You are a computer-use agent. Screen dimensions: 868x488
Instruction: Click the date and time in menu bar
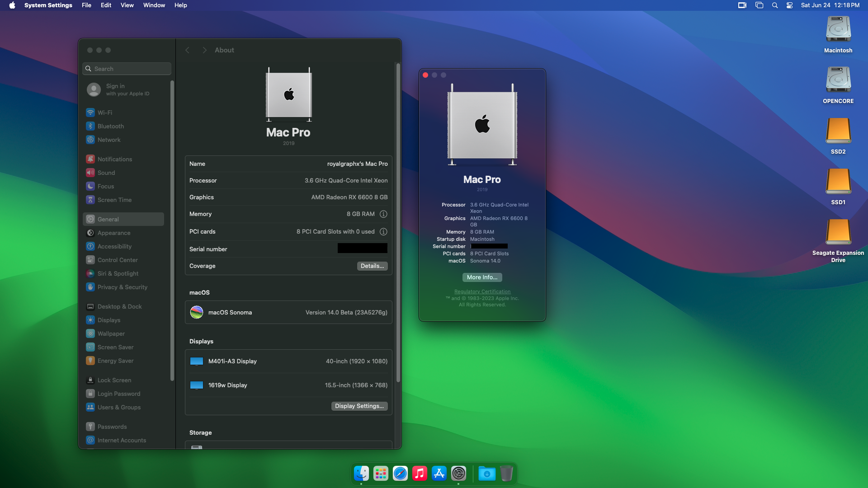pyautogui.click(x=830, y=5)
